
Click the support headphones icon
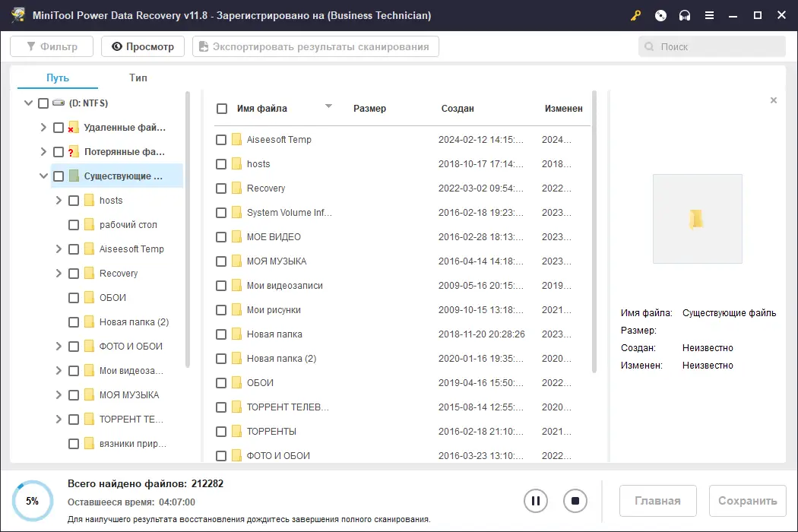pyautogui.click(x=685, y=15)
